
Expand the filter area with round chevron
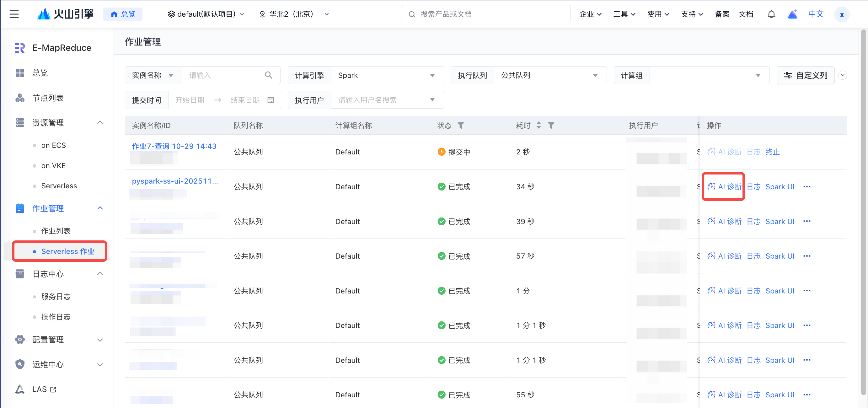(842, 75)
